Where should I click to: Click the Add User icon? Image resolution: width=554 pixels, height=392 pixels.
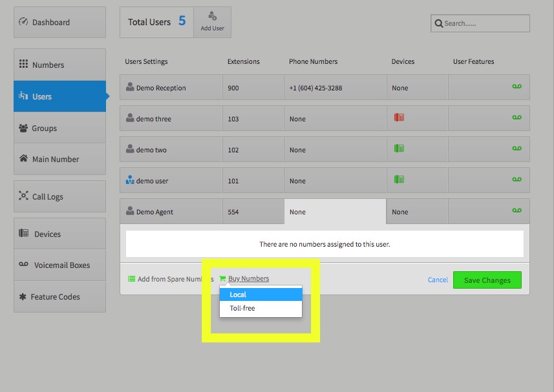[212, 16]
